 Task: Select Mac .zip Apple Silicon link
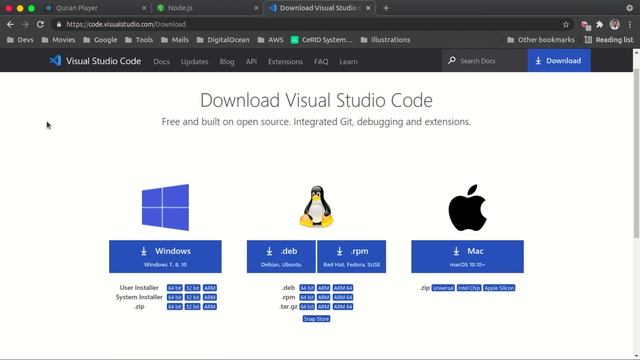click(x=499, y=288)
